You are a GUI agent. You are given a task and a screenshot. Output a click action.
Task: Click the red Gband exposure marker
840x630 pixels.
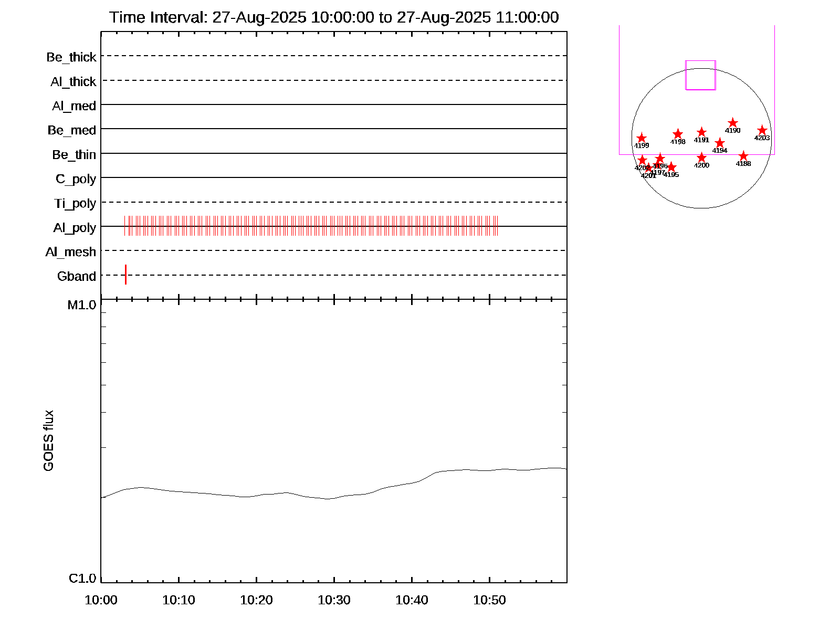click(x=126, y=275)
